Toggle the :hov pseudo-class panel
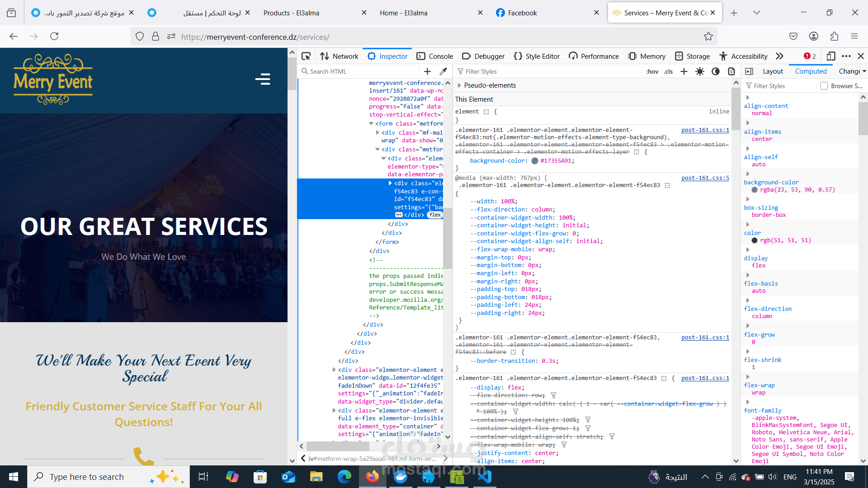Image resolution: width=868 pixels, height=488 pixels. click(x=652, y=71)
